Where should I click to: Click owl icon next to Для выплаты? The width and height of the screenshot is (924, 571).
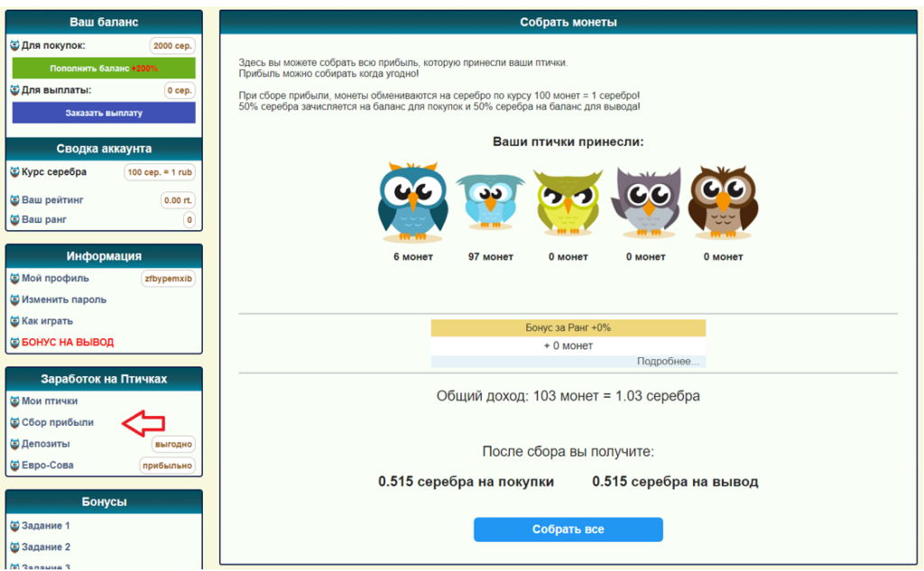[x=14, y=90]
